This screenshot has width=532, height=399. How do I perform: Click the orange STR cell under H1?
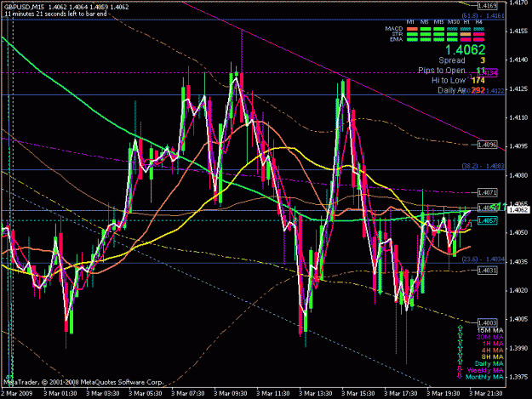pos(466,34)
